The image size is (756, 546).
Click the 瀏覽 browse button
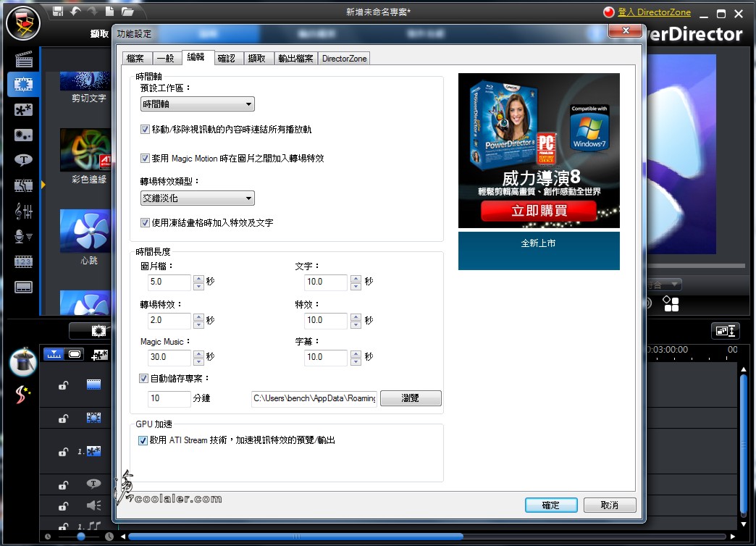click(x=411, y=398)
